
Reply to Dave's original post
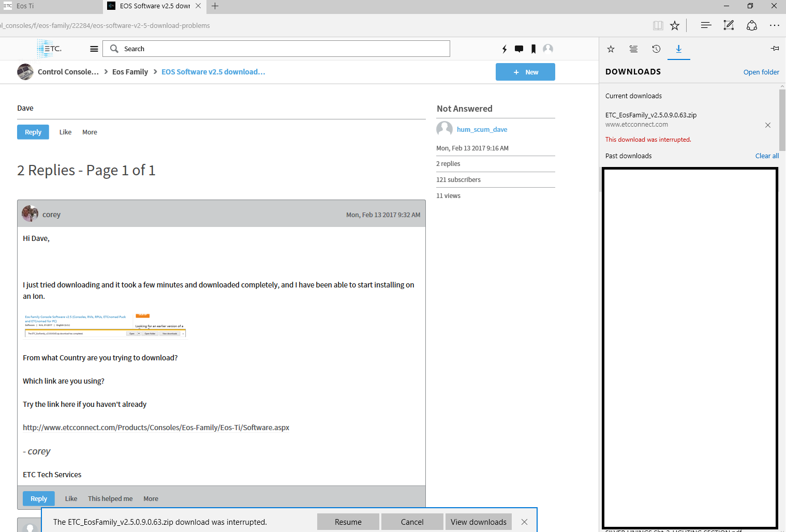(33, 132)
